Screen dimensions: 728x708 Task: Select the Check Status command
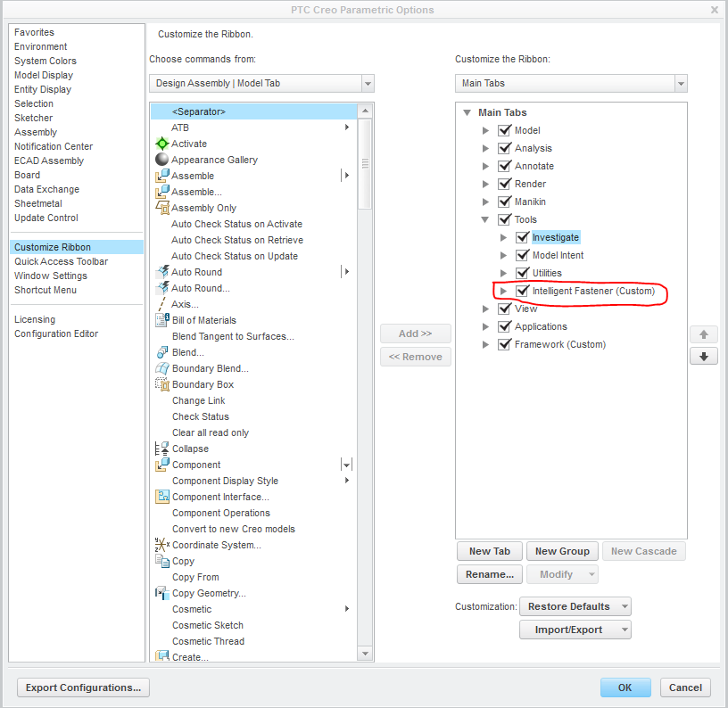coord(201,416)
